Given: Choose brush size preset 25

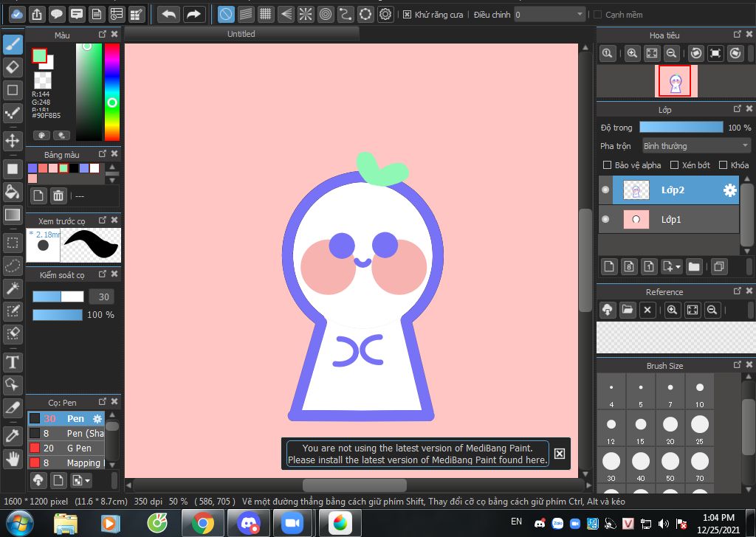Looking at the screenshot, I should (x=700, y=429).
